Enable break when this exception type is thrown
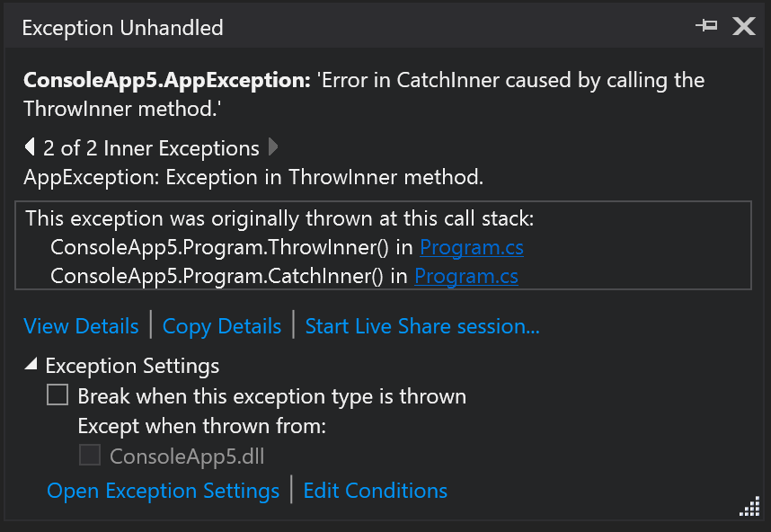This screenshot has height=532, width=771. (x=58, y=394)
